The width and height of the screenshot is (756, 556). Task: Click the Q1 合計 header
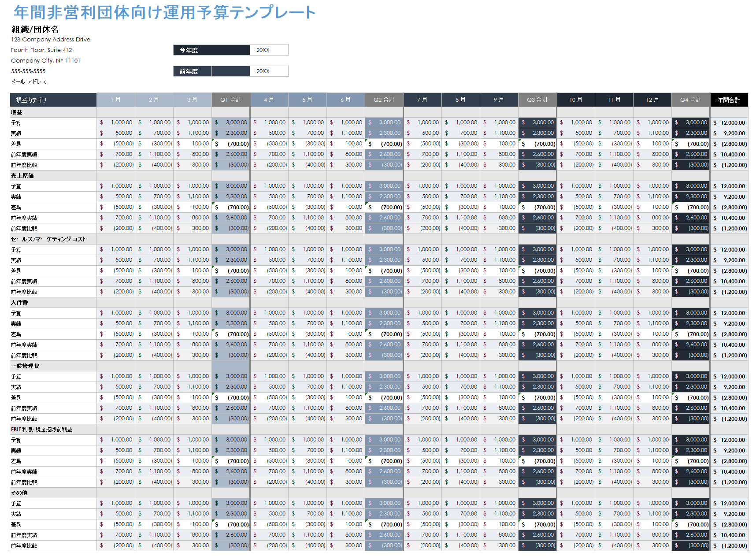(x=231, y=100)
